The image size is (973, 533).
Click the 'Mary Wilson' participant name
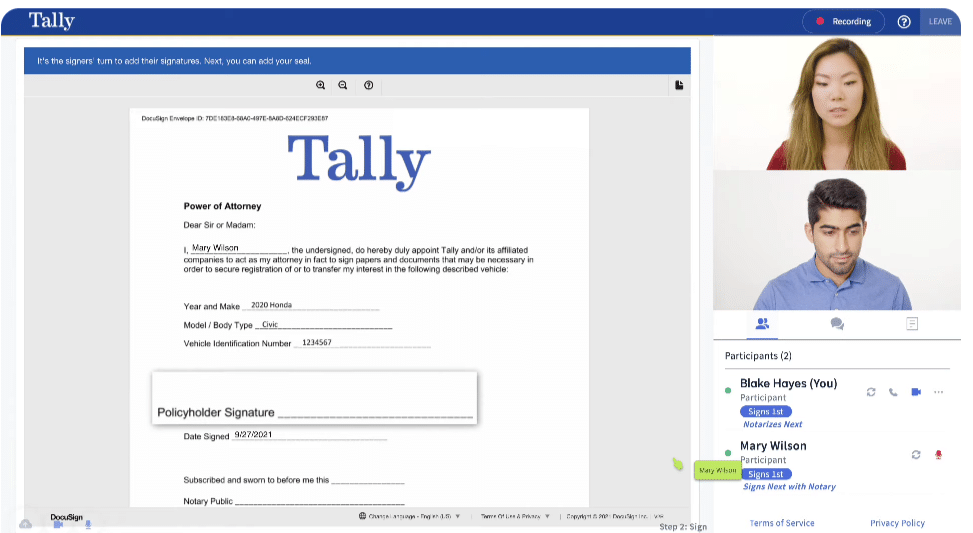coord(773,446)
